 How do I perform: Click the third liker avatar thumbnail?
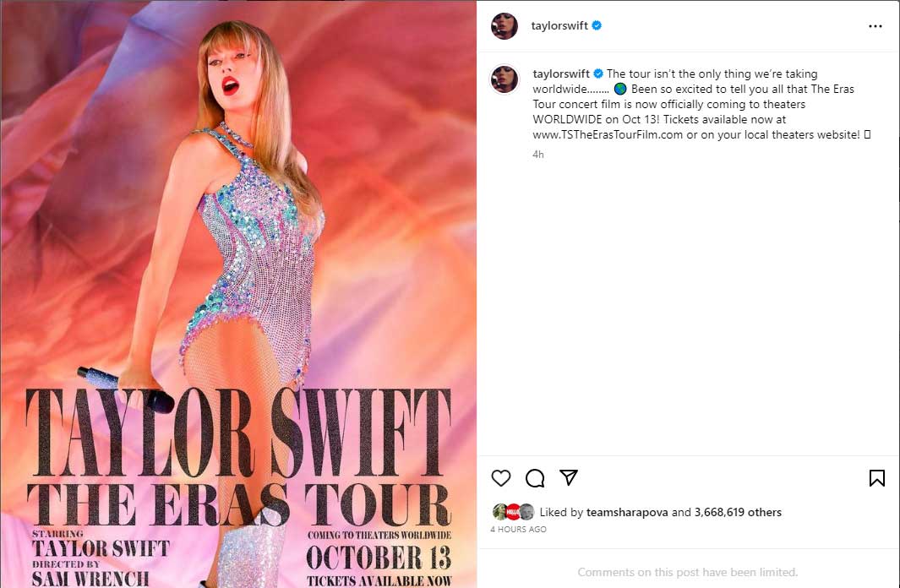[526, 511]
